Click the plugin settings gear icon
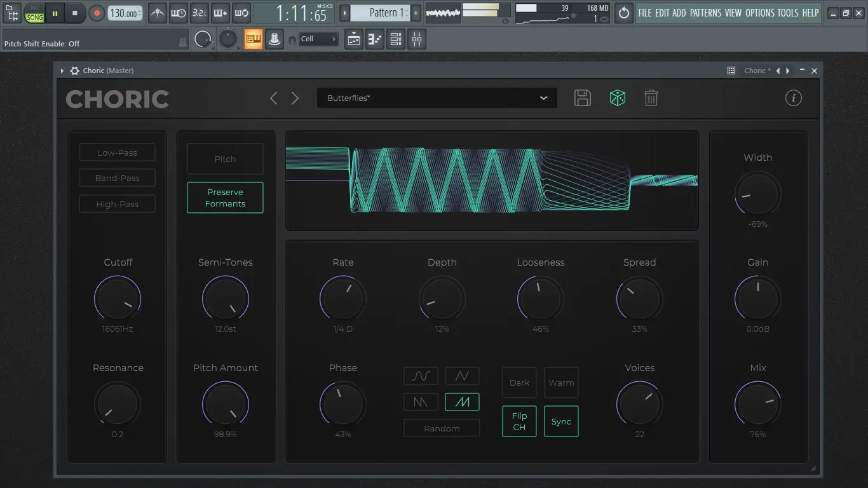Image resolution: width=868 pixels, height=488 pixels. pos(74,71)
